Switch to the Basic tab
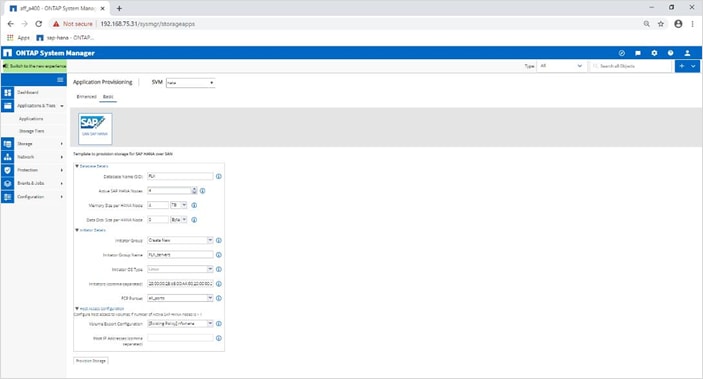 coord(108,96)
